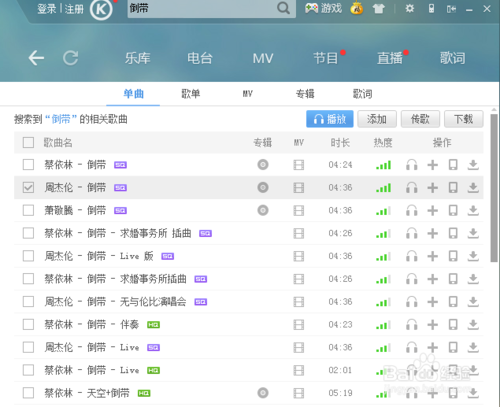This screenshot has height=407, width=500.
Task: Click the vertical scrollbar thumb
Action: (494, 188)
